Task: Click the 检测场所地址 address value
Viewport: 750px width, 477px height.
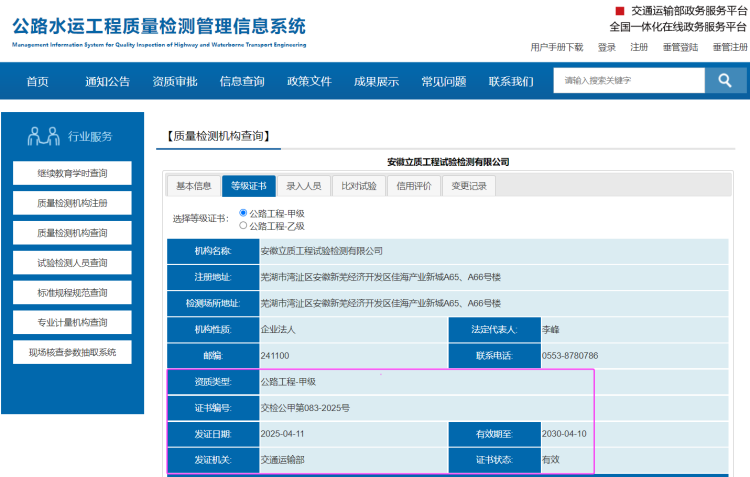Action: pyautogui.click(x=380, y=303)
